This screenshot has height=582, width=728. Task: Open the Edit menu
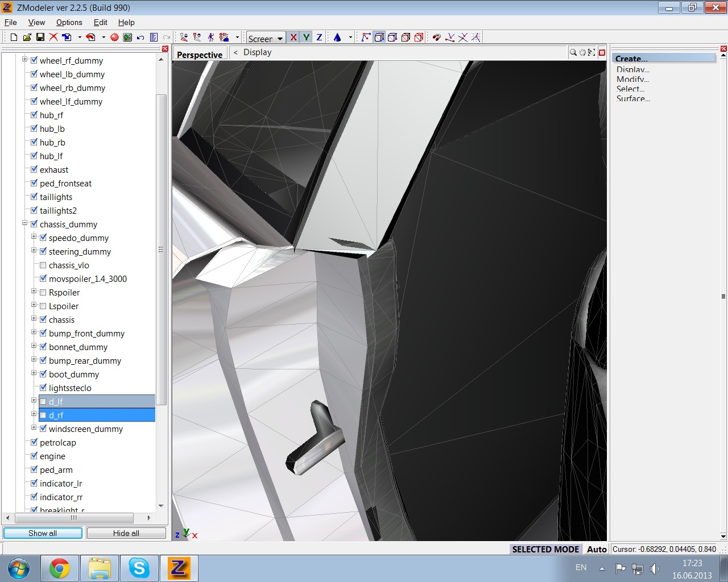point(100,22)
